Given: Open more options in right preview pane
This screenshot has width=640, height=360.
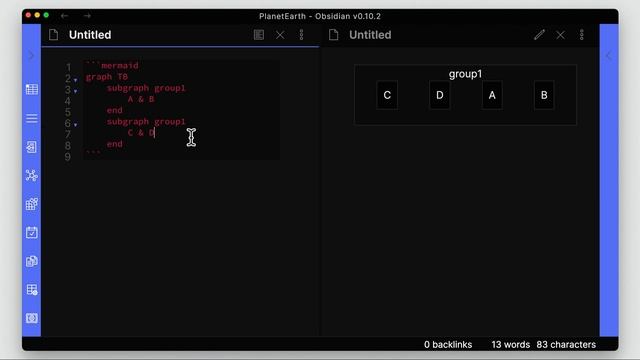Looking at the screenshot, I should tap(582, 35).
